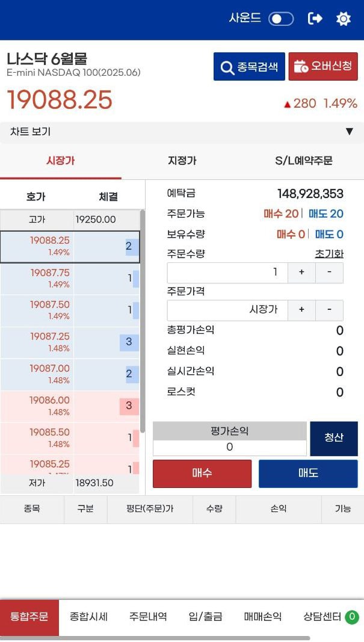
Task: Click the calendar icon in 오버신청
Action: [301, 66]
